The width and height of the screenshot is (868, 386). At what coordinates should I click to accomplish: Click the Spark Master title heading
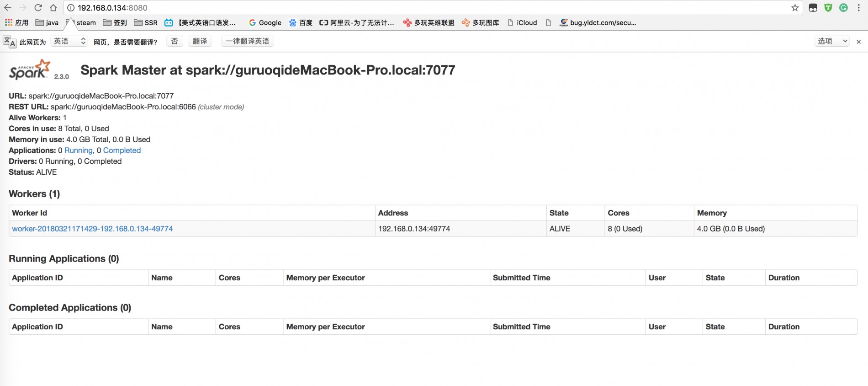click(268, 70)
